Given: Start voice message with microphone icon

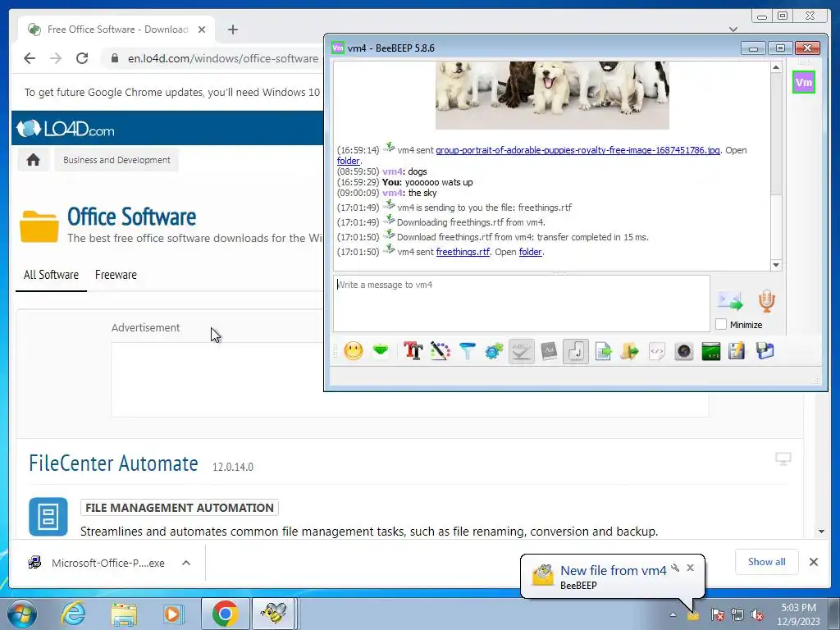Looking at the screenshot, I should [x=767, y=301].
